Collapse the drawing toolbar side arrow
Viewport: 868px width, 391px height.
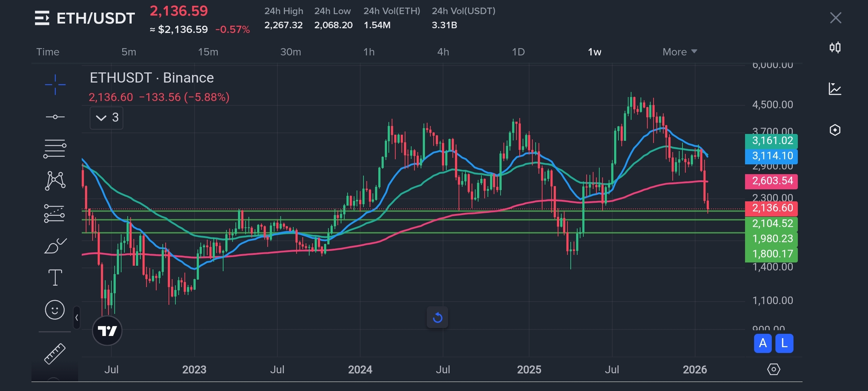77,318
